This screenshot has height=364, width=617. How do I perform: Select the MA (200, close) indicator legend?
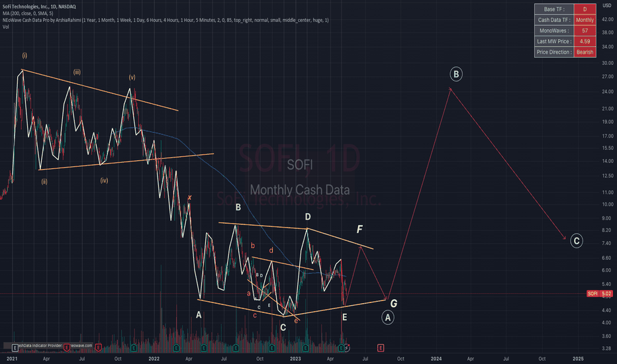click(28, 13)
